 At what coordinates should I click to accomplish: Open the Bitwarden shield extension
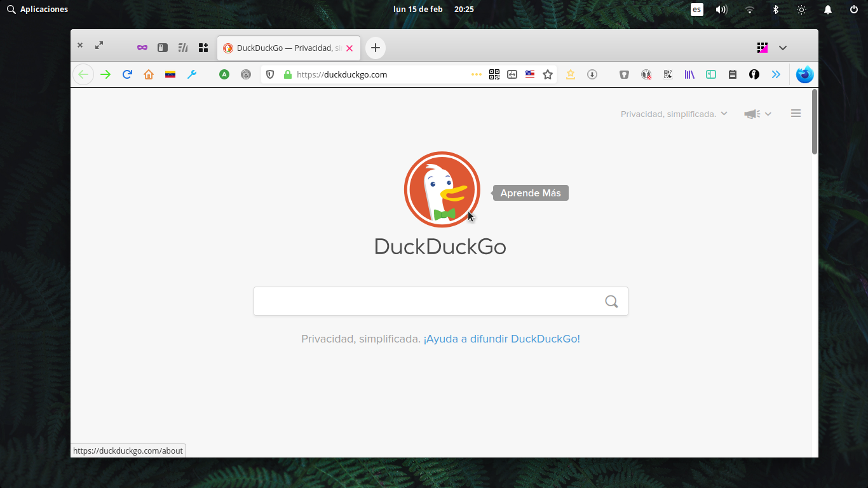tap(625, 74)
